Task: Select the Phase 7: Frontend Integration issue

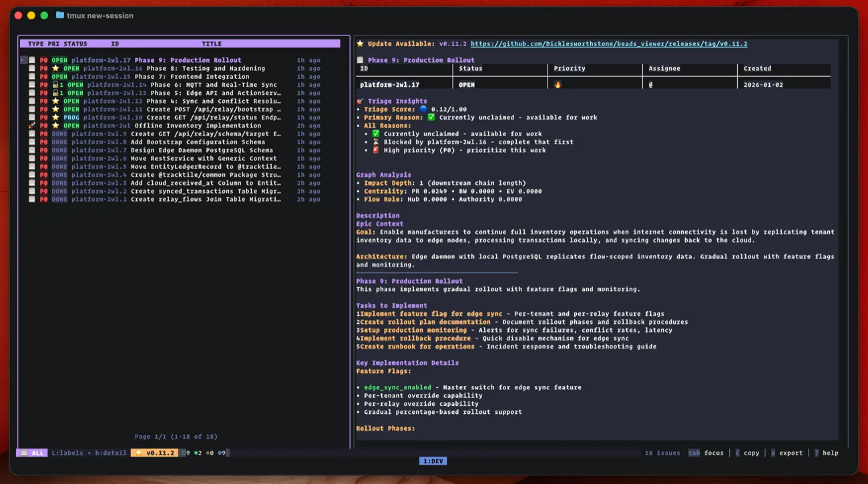Action: coord(199,77)
